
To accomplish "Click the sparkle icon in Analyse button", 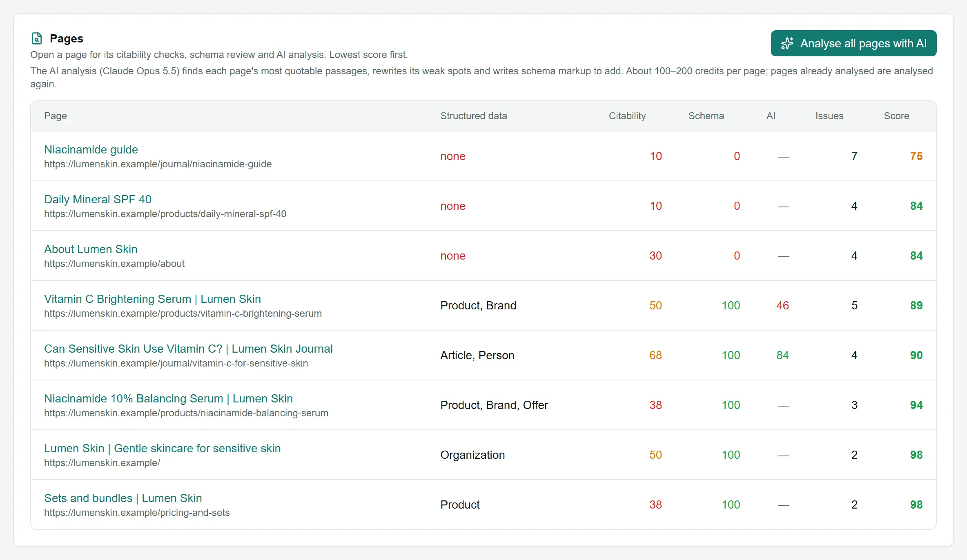I will [x=787, y=43].
